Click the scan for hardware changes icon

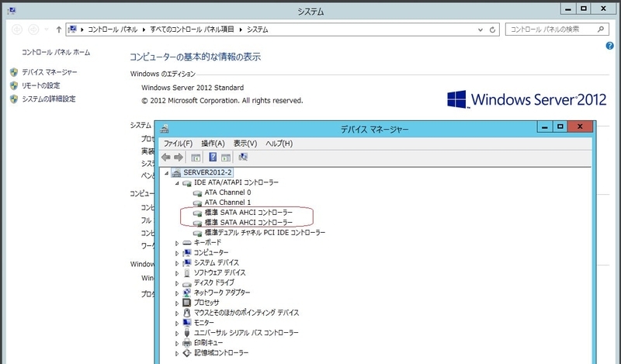[243, 158]
